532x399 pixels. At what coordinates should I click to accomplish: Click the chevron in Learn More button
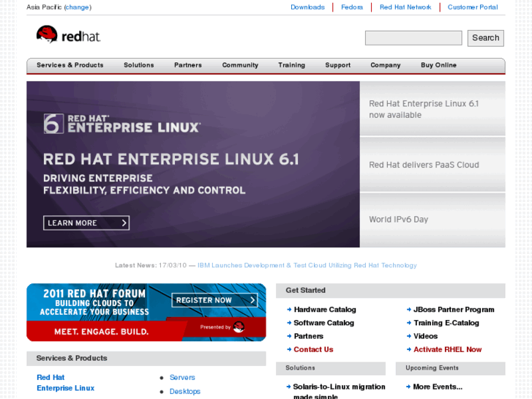124,223
